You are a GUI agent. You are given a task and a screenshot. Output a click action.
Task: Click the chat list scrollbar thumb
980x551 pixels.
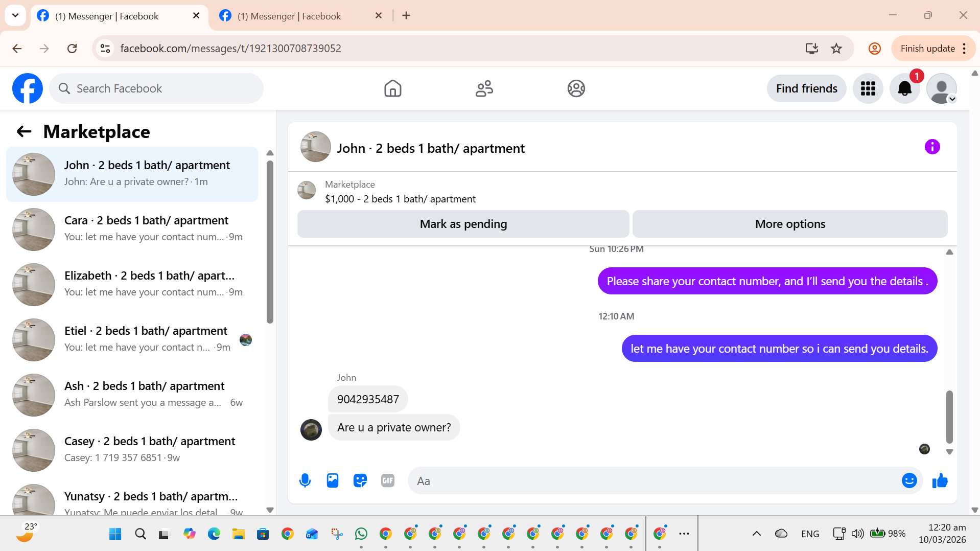(x=270, y=242)
